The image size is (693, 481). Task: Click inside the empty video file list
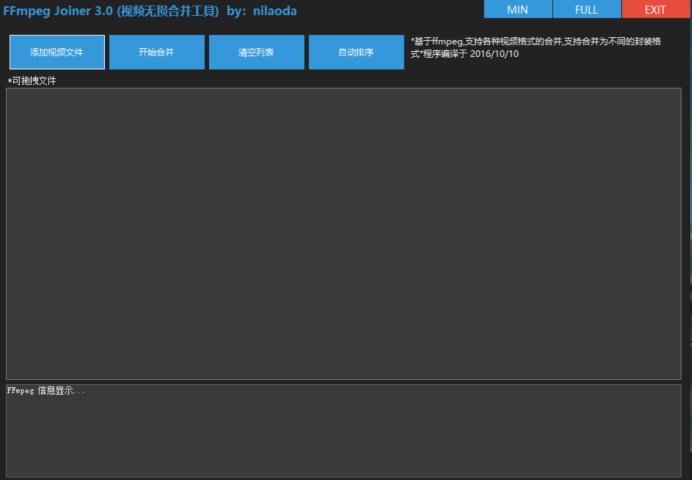point(343,233)
